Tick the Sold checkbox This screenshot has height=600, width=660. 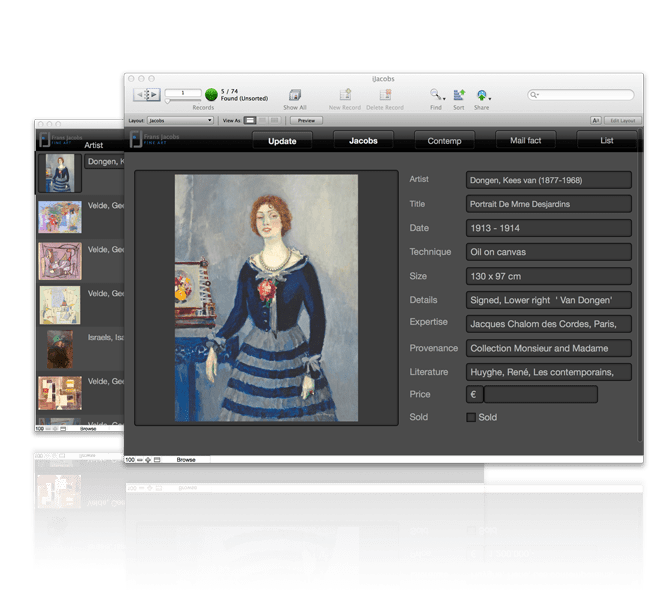[x=471, y=417]
